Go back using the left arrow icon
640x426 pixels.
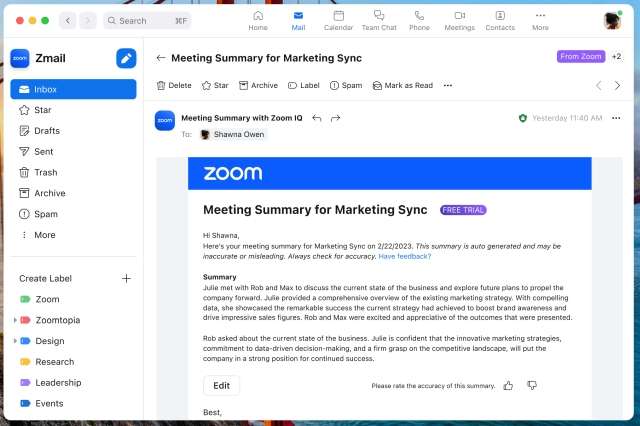(162, 58)
